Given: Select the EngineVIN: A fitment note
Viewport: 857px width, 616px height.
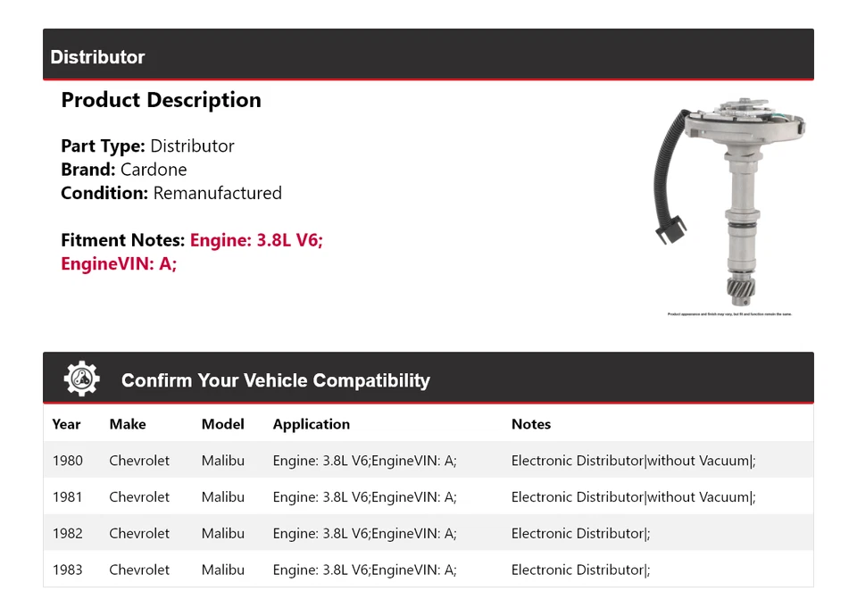Looking at the screenshot, I should tap(118, 263).
